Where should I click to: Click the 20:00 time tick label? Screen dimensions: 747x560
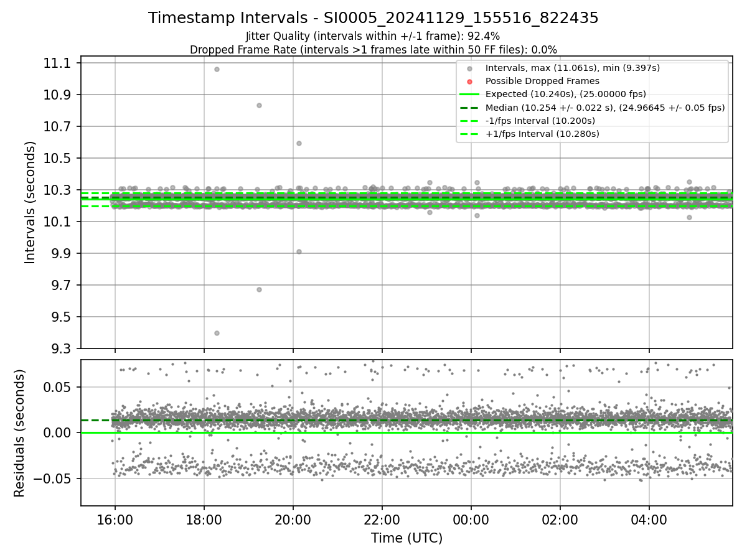(293, 519)
